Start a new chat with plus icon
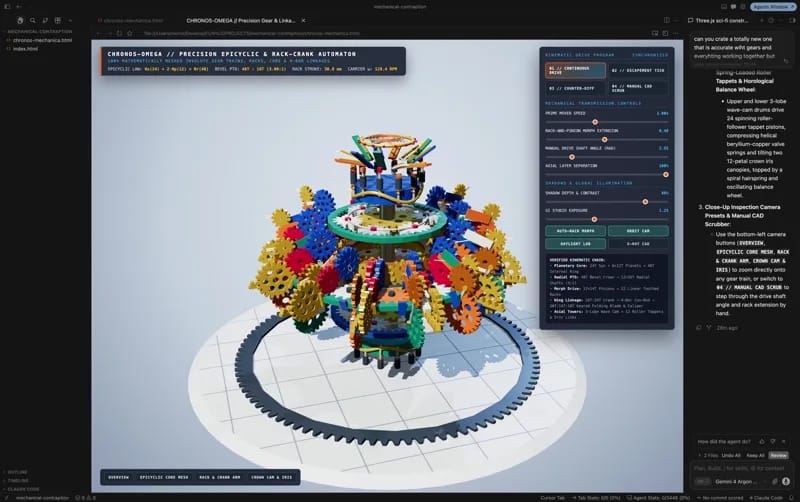Viewport: 800px width, 502px height. click(762, 20)
